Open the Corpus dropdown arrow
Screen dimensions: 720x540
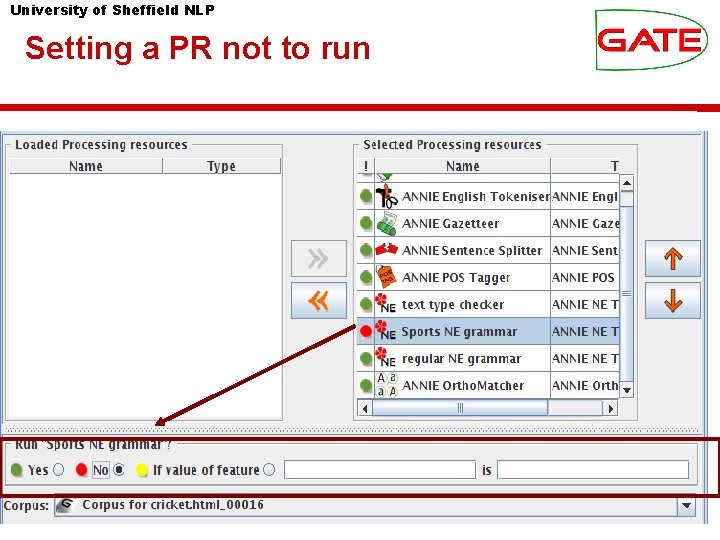tap(686, 506)
